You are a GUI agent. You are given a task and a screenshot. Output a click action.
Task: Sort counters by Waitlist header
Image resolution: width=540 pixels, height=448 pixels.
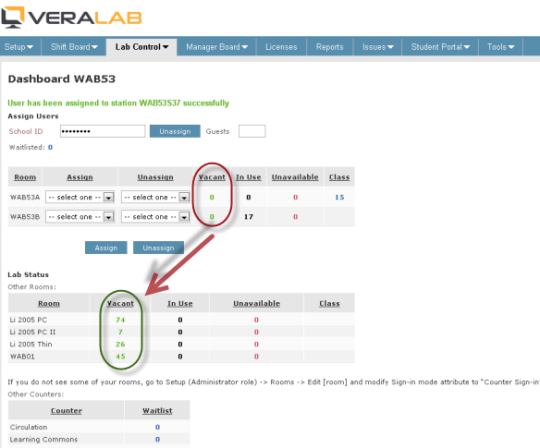[x=157, y=410]
